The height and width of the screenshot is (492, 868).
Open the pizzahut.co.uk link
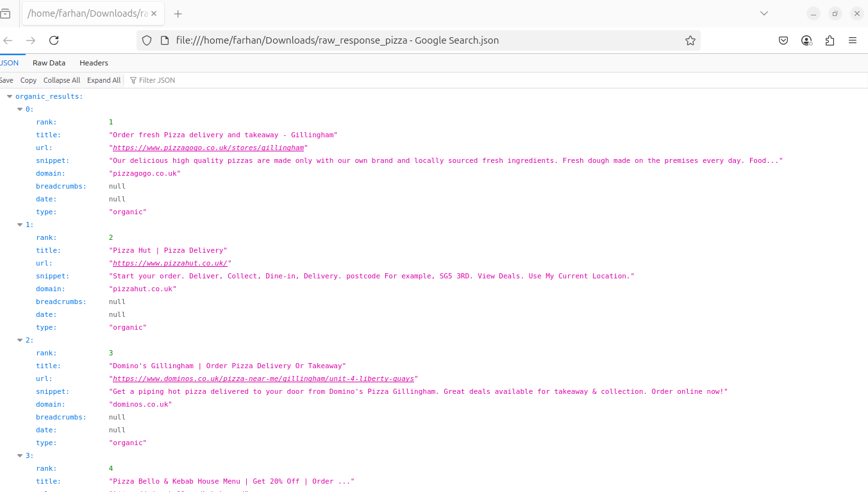click(170, 263)
